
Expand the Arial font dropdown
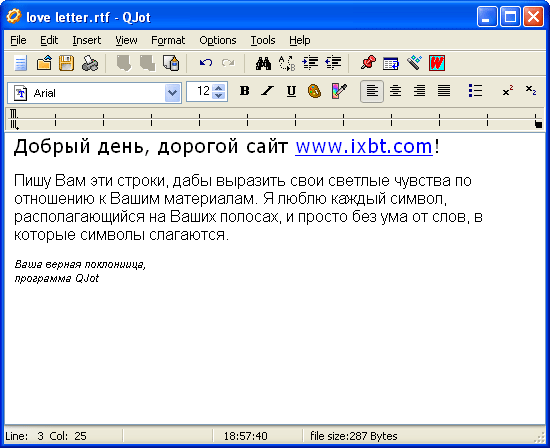[172, 93]
